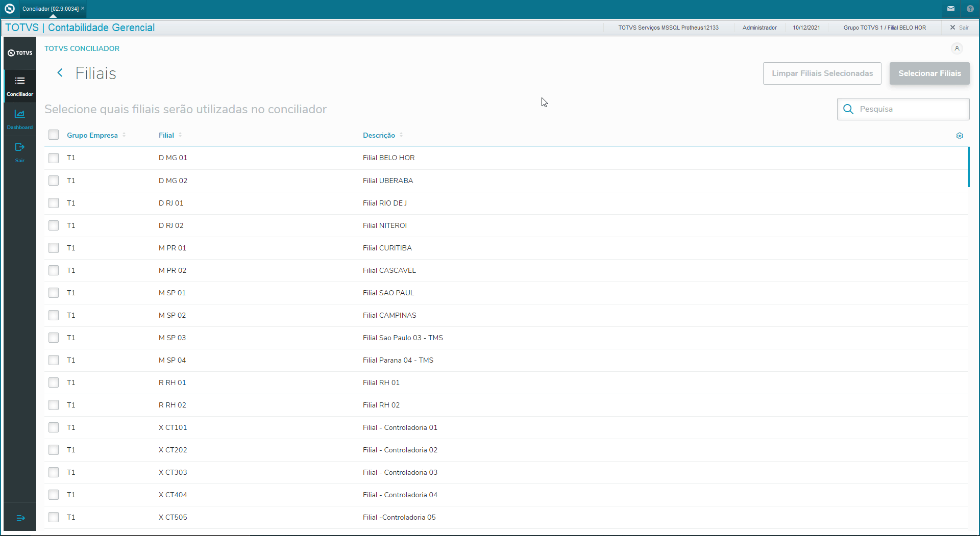Click the table vertical scrollbar
The image size is (980, 536).
(968, 167)
